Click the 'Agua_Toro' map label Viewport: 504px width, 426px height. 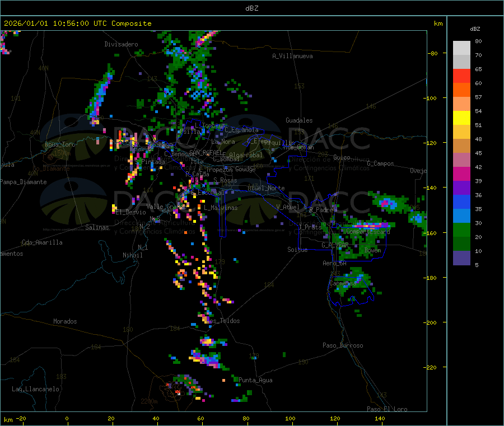[60, 144]
